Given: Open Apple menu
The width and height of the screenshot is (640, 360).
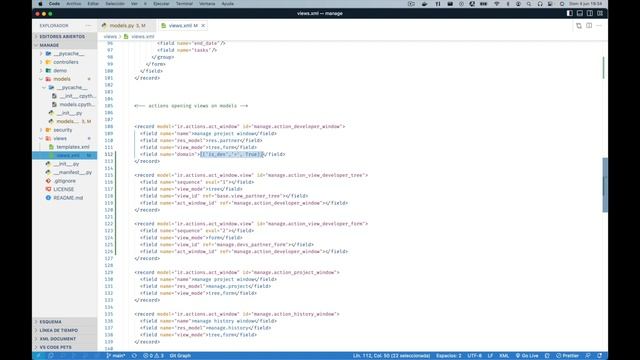Looking at the screenshot, I should click(x=40, y=4).
